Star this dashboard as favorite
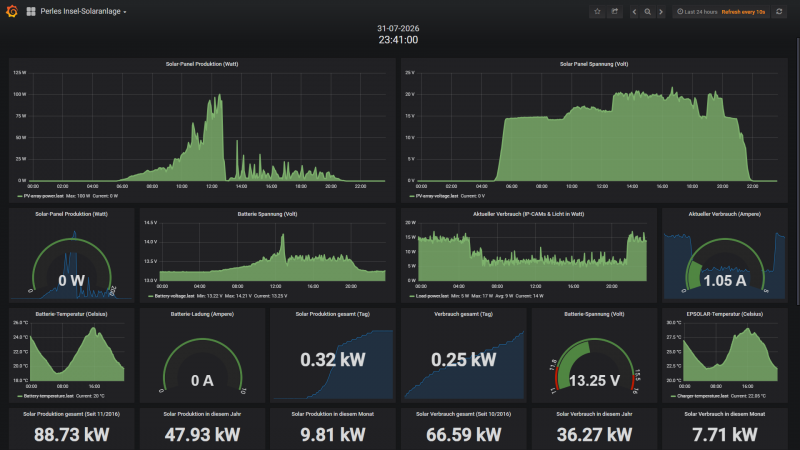This screenshot has width=800, height=450. pyautogui.click(x=597, y=11)
